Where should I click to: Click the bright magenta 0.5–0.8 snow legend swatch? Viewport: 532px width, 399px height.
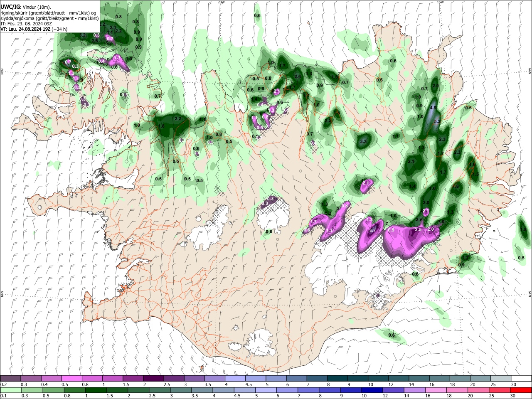click(72, 378)
